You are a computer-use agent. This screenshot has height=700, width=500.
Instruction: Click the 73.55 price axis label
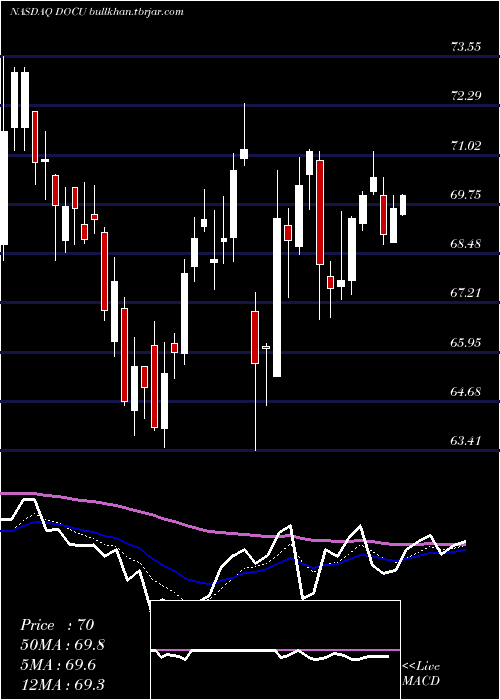point(466,46)
